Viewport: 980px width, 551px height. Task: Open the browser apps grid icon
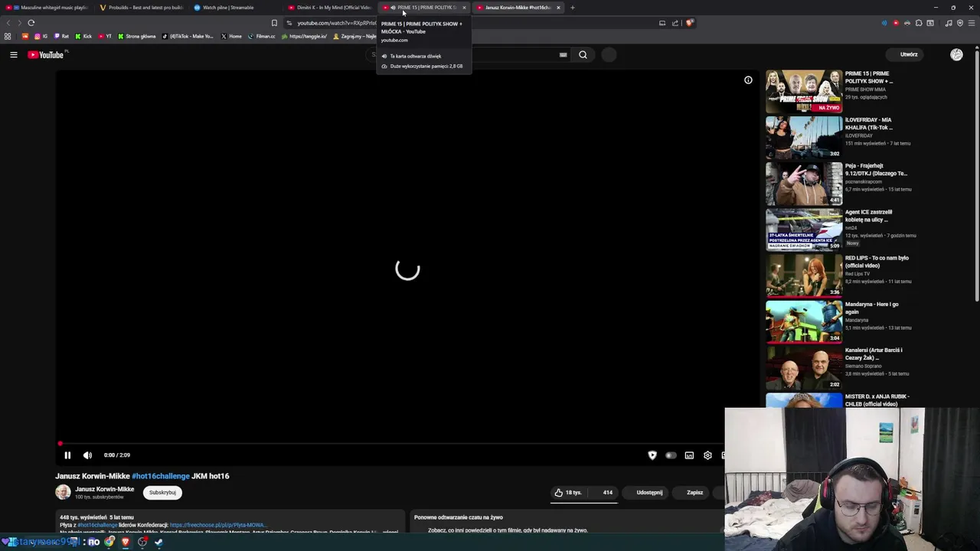[8, 36]
